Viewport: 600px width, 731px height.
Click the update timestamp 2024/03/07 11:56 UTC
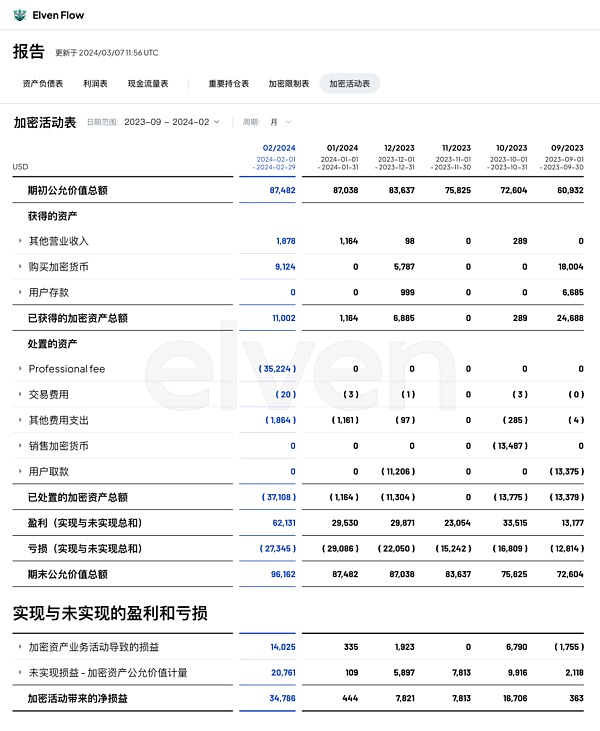click(x=118, y=53)
